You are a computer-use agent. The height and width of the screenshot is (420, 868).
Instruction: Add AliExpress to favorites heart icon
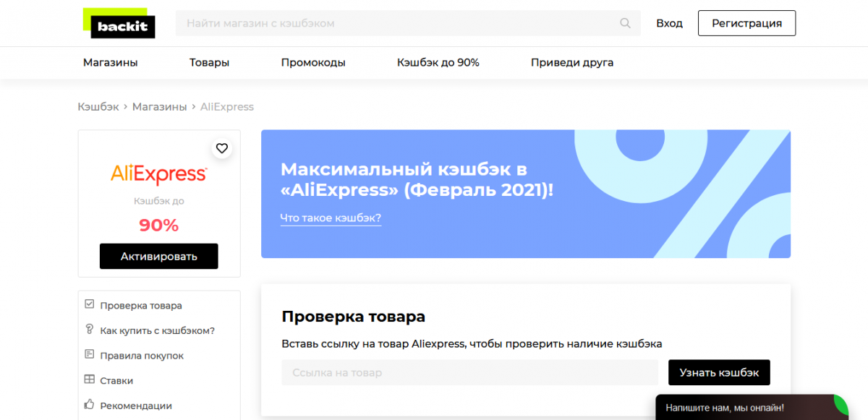(222, 148)
